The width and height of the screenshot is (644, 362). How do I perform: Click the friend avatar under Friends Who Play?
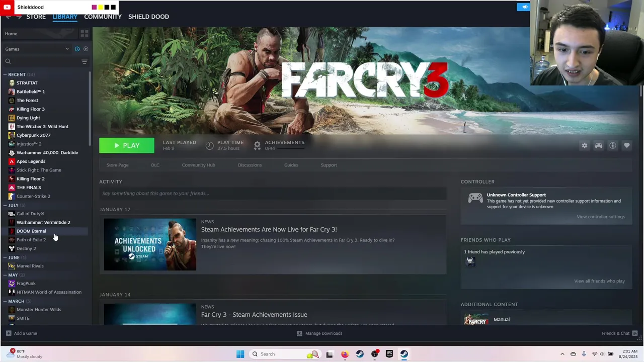click(470, 261)
